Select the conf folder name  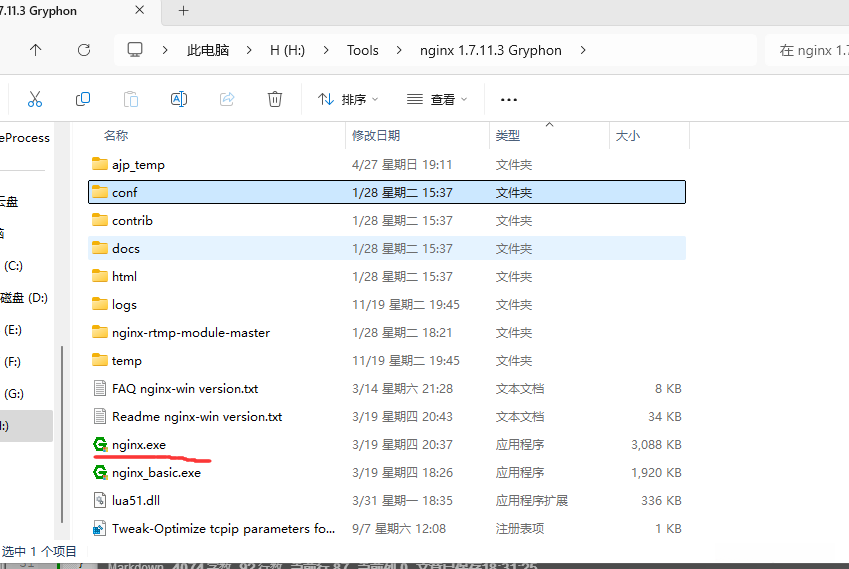pyautogui.click(x=125, y=192)
